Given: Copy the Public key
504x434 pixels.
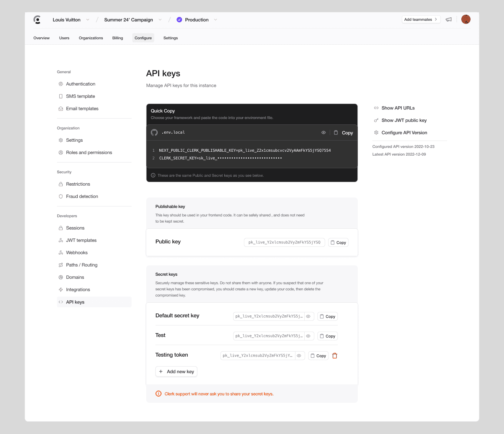Looking at the screenshot, I should tap(339, 243).
